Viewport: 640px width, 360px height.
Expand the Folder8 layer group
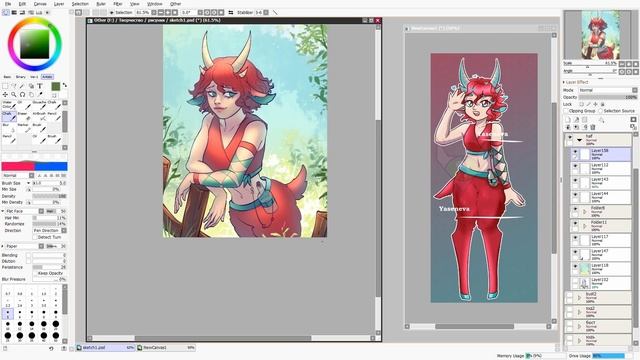click(x=584, y=211)
